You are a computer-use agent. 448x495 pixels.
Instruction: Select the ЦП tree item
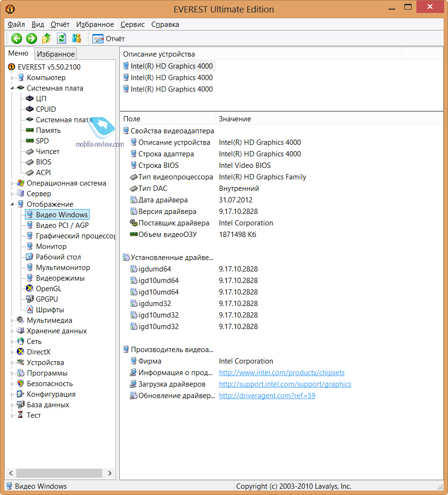41,98
